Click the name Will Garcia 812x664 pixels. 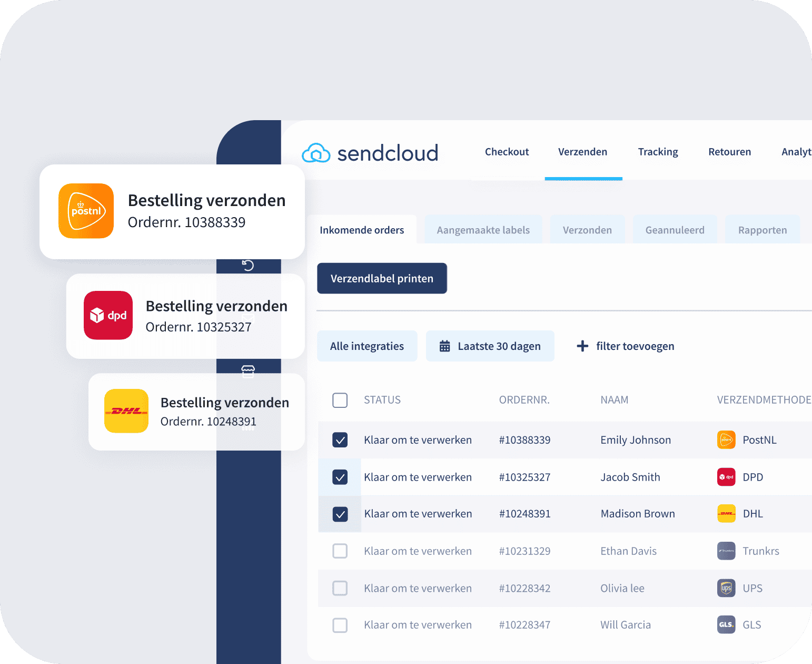pyautogui.click(x=626, y=625)
